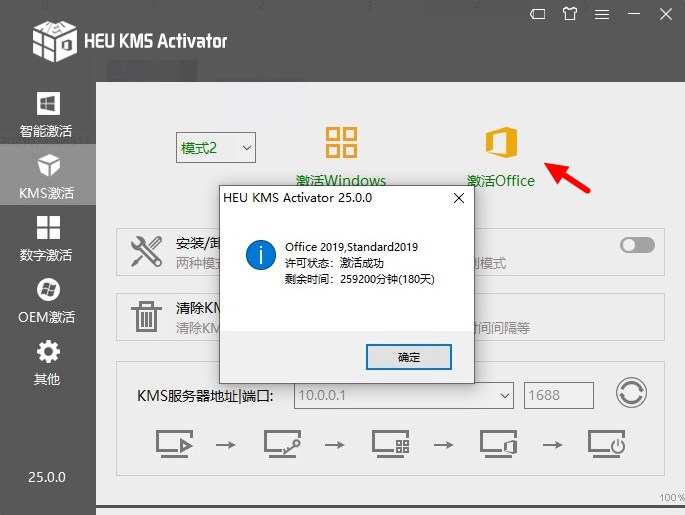Open the 模式2 mode dropdown
This screenshot has height=515, width=685.
[216, 148]
